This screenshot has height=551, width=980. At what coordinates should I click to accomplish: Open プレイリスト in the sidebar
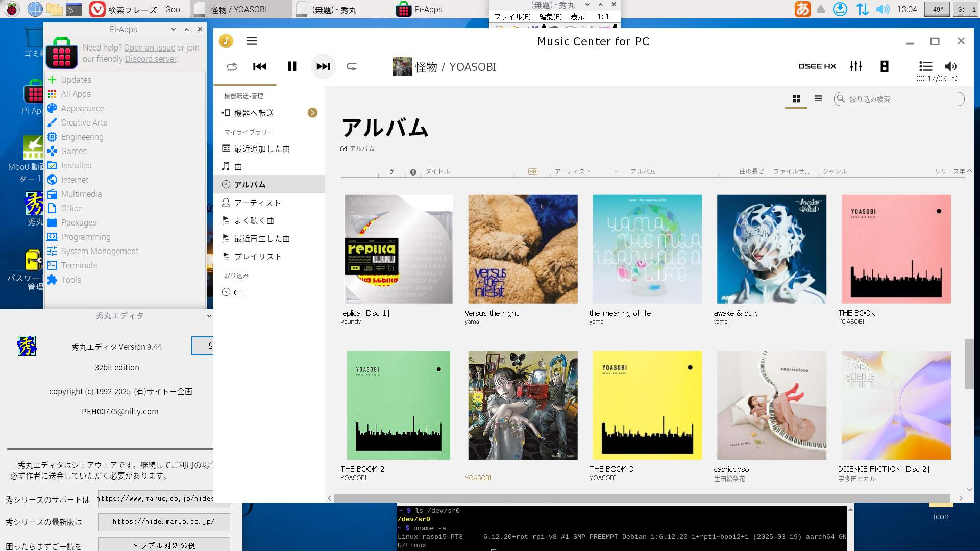(269, 256)
